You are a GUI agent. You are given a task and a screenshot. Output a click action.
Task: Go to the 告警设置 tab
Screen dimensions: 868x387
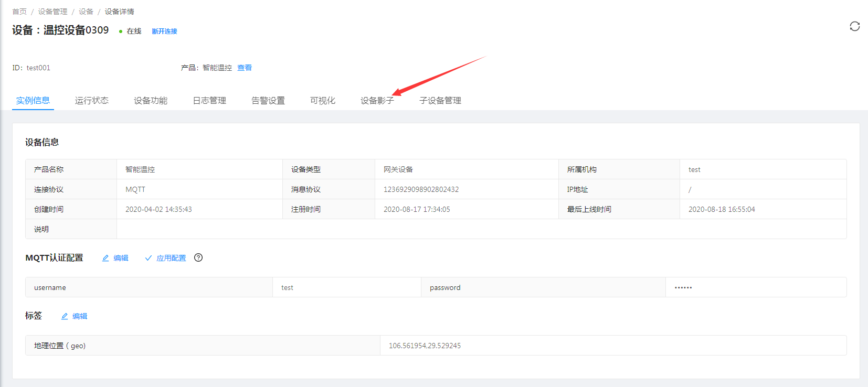(268, 100)
